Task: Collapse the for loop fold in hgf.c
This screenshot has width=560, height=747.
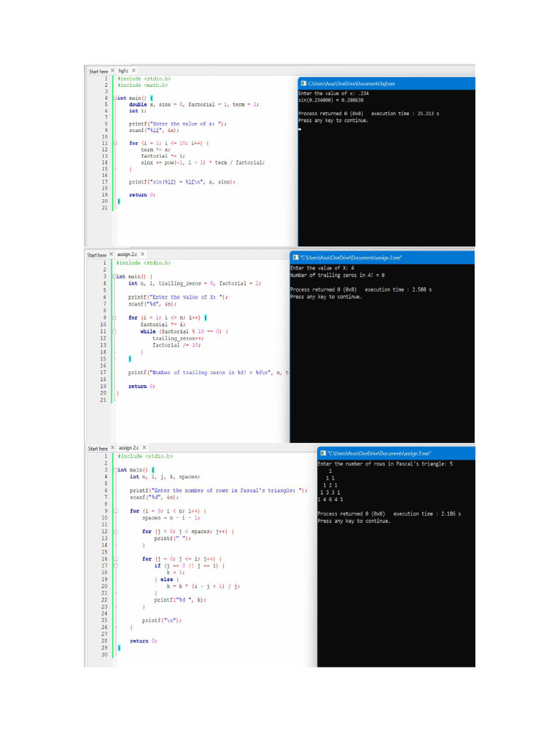Action: [114, 143]
